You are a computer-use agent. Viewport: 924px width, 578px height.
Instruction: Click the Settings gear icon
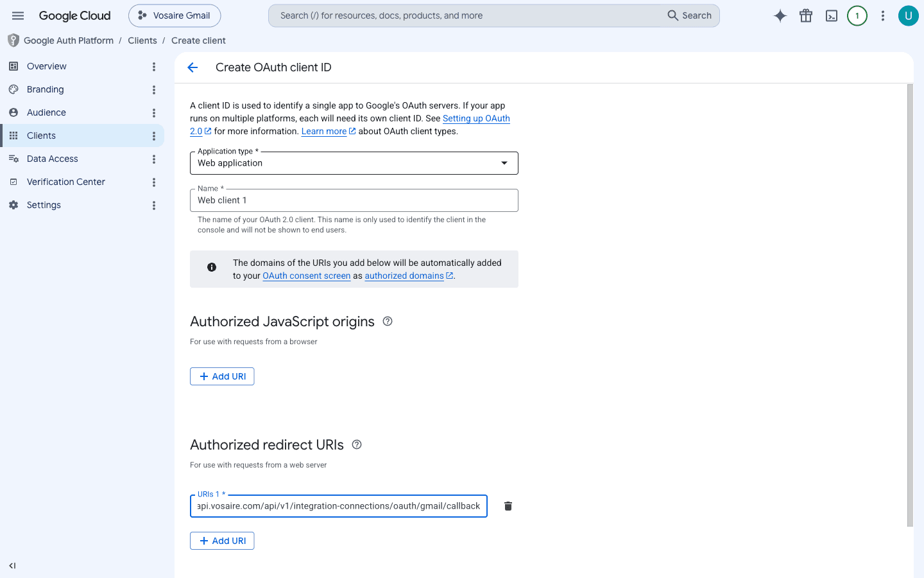13,205
